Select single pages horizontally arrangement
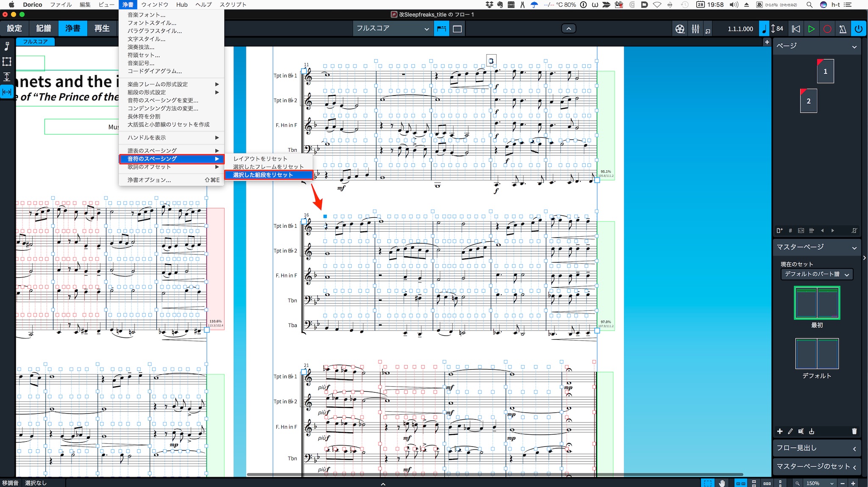 [767, 483]
